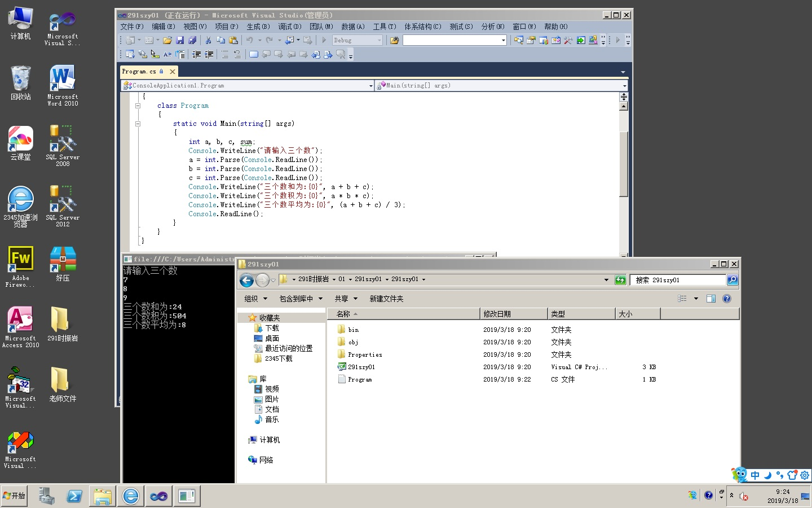Cut selection with the scissors icon
This screenshot has height=508, width=812.
tap(208, 40)
